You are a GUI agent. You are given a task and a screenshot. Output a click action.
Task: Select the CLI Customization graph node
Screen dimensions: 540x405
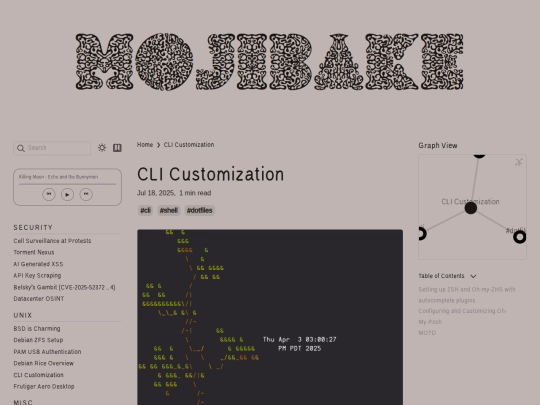tap(471, 208)
